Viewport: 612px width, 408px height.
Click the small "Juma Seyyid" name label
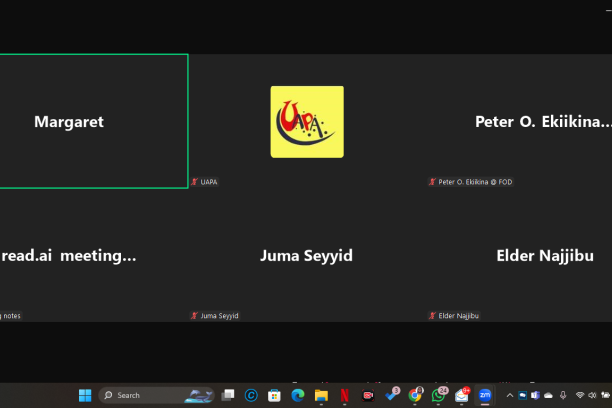click(219, 316)
